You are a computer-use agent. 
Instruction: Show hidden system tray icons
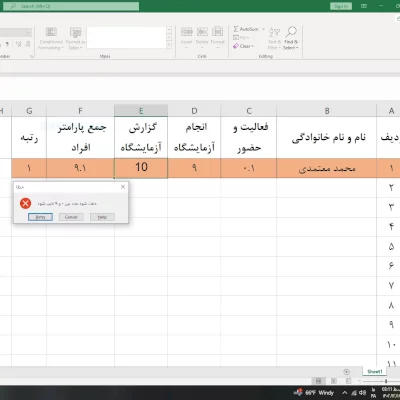pyautogui.click(x=345, y=393)
